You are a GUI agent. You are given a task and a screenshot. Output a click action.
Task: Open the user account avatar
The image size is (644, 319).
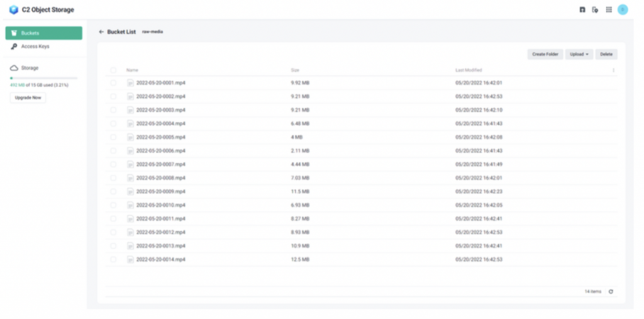623,9
